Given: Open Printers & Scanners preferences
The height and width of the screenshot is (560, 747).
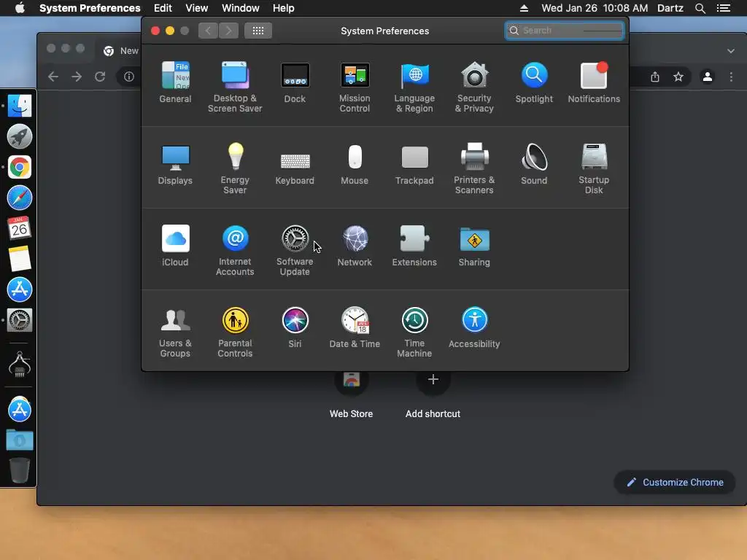Looking at the screenshot, I should pos(474,169).
